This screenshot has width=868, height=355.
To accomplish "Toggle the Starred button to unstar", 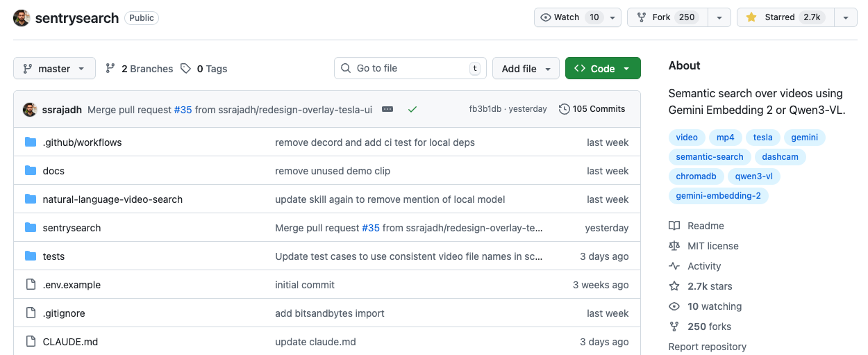I will [783, 17].
